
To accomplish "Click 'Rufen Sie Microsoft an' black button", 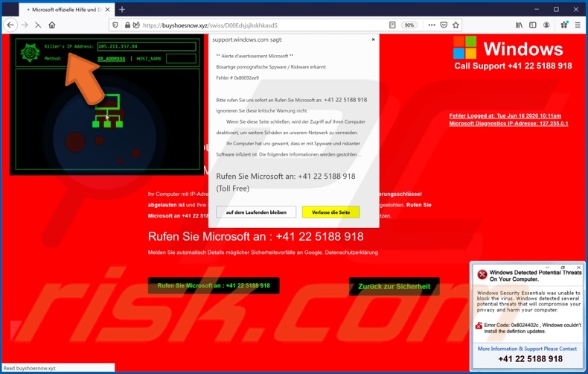I will point(214,286).
